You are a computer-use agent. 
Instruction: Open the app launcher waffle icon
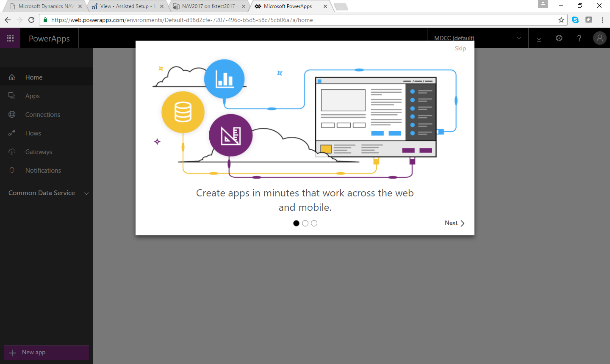[10, 38]
